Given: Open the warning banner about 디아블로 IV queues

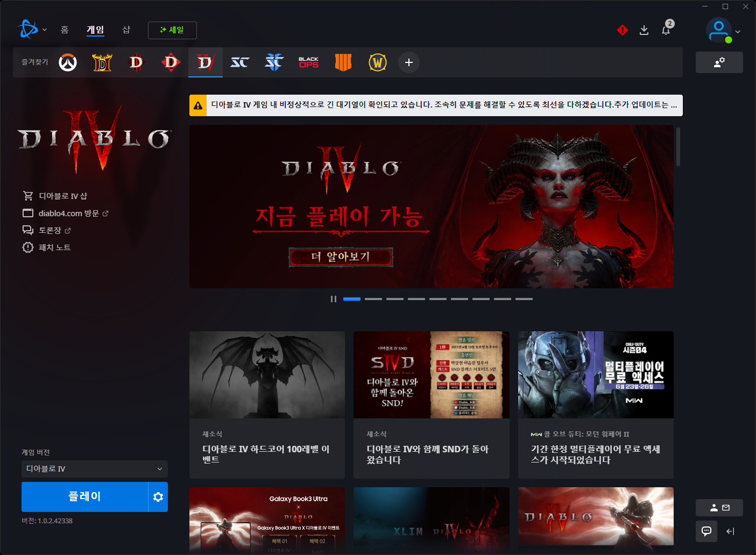Looking at the screenshot, I should point(436,105).
